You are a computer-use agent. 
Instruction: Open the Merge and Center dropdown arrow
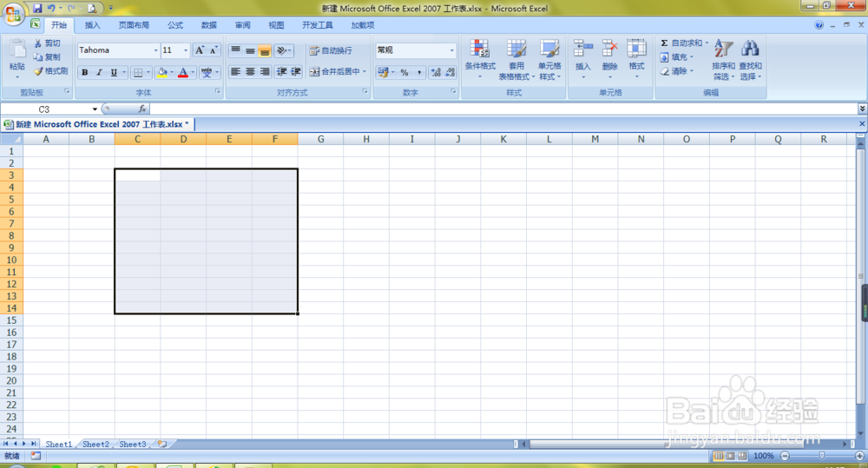(365, 71)
